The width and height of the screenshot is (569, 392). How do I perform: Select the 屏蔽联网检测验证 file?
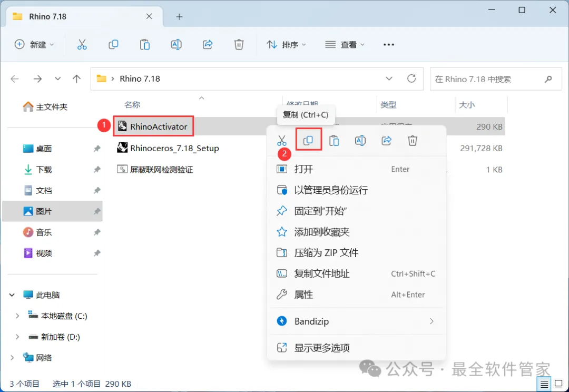(x=155, y=170)
